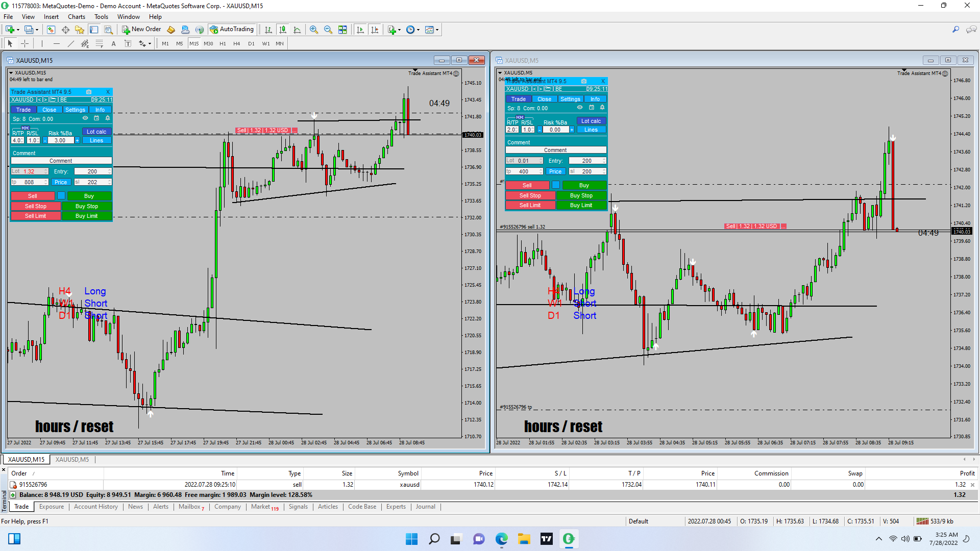Image resolution: width=980 pixels, height=551 pixels.
Task: Click the Comment input field on M15 panel
Action: (61, 161)
